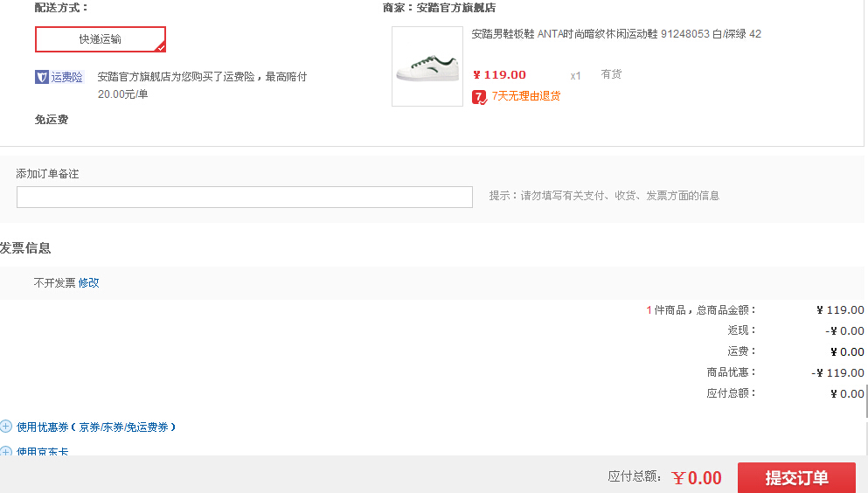Click the red 7-day return badge icon
The height and width of the screenshot is (493, 868).
(x=479, y=97)
